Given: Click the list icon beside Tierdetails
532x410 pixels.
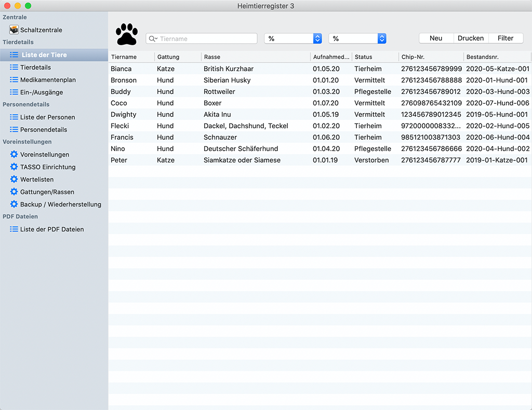Looking at the screenshot, I should 14,67.
